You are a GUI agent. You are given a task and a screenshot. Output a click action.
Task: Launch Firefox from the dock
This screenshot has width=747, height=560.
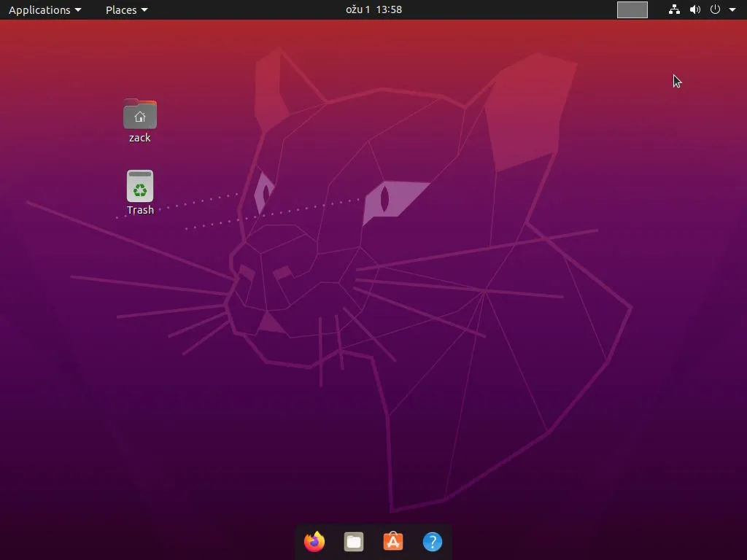[314, 542]
